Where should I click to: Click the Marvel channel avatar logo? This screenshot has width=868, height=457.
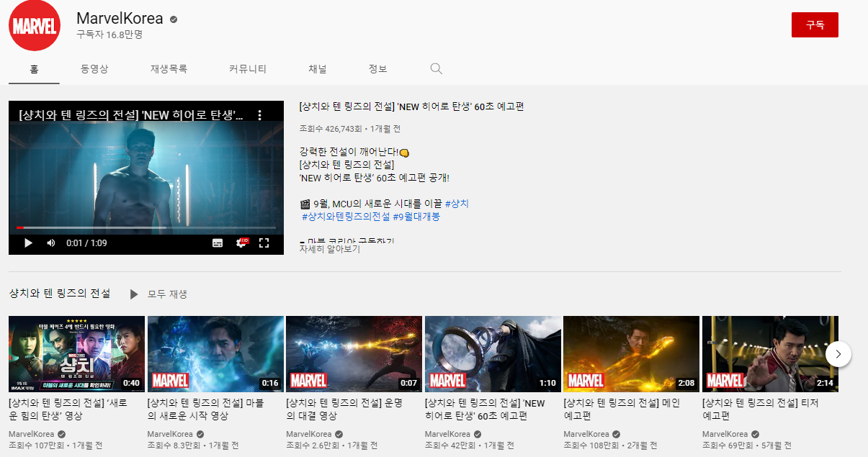pyautogui.click(x=34, y=26)
